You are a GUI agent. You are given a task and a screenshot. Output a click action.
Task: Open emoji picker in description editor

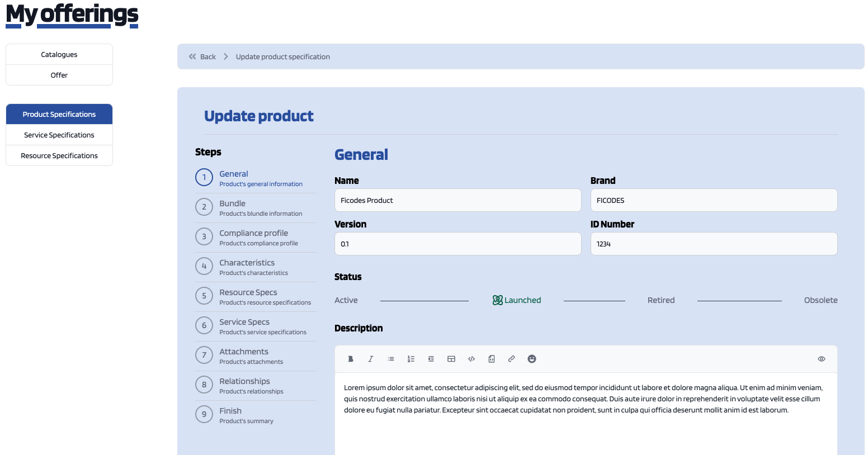pos(532,359)
